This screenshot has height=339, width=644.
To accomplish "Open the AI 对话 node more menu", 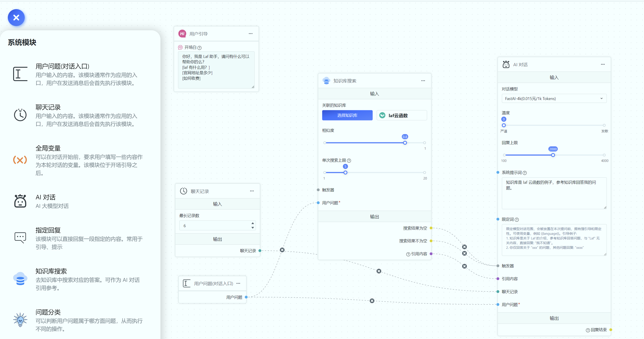I will [603, 64].
